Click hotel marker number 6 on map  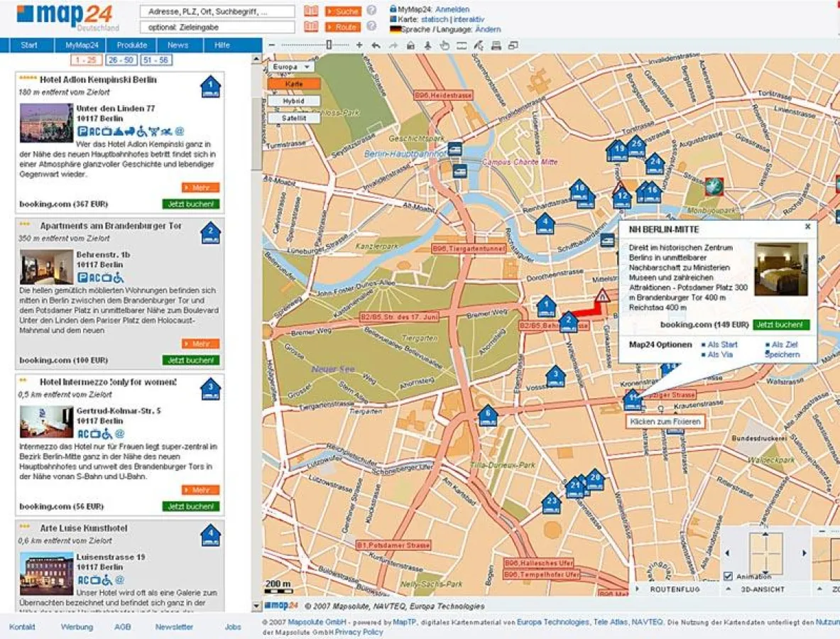[487, 415]
